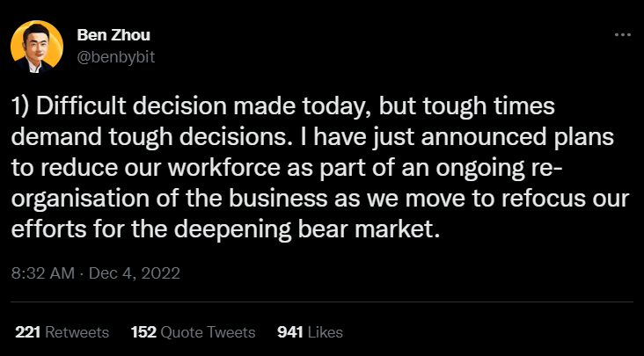The height and width of the screenshot is (356, 644).
Task: View the 221 Retweets list
Action: click(x=62, y=332)
